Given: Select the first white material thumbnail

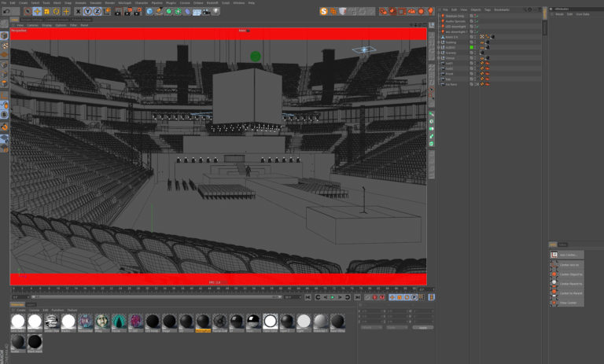Looking at the screenshot, I should (x=18, y=322).
